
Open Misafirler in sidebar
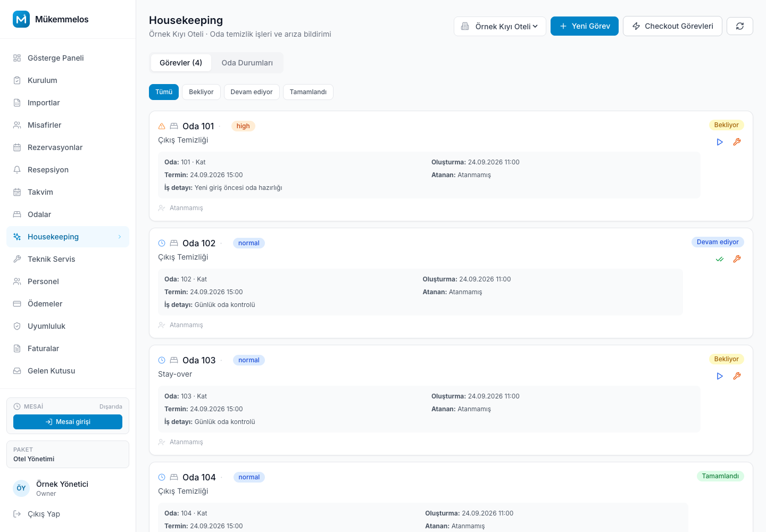(x=68, y=125)
